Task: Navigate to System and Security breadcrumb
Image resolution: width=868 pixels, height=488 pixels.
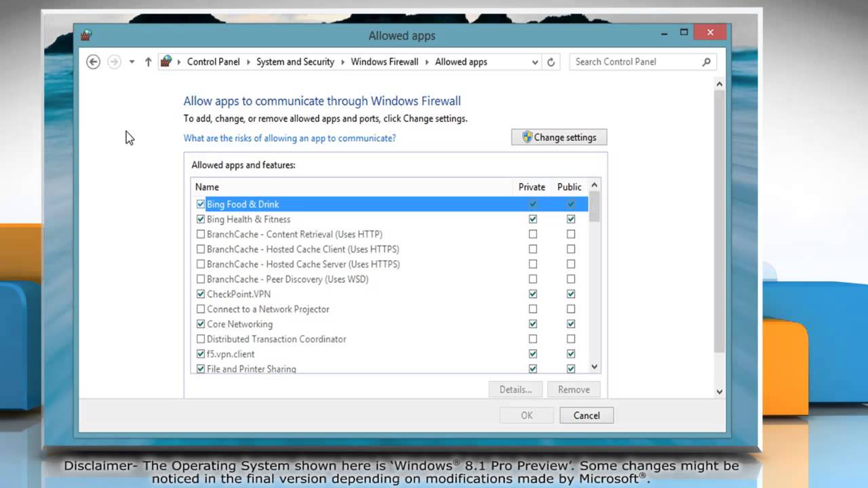Action: 295,62
